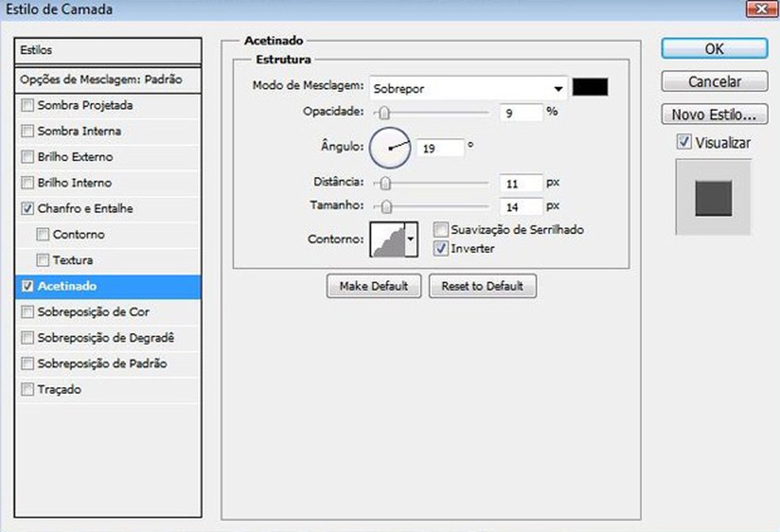Click the Contorno curve thumbnail
The image size is (780, 532).
tap(388, 239)
